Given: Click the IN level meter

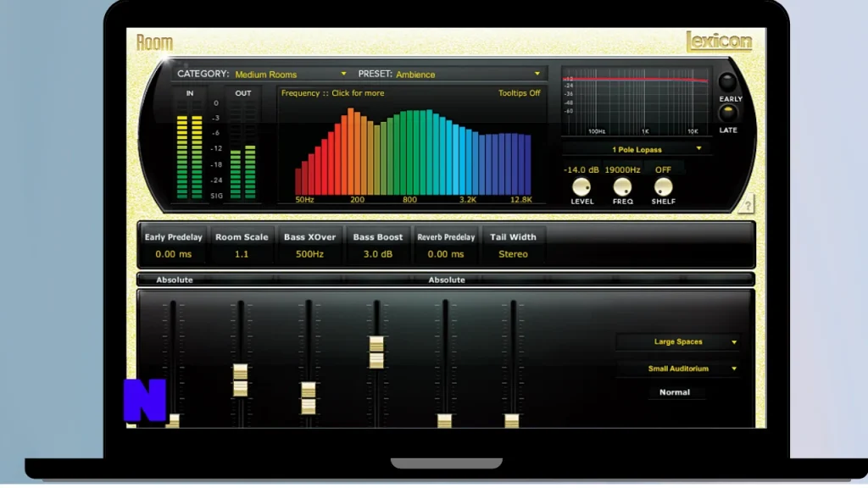Looking at the screenshot, I should click(x=189, y=149).
